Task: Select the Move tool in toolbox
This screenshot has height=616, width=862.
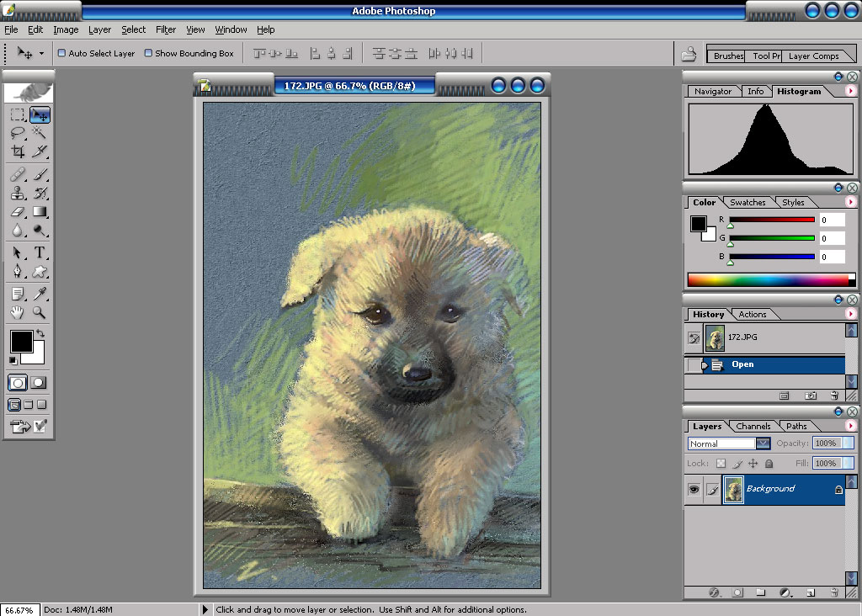Action: (x=40, y=114)
